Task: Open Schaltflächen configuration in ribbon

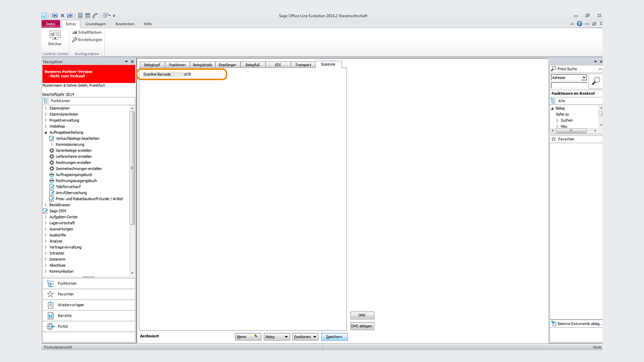Action: 87,33
